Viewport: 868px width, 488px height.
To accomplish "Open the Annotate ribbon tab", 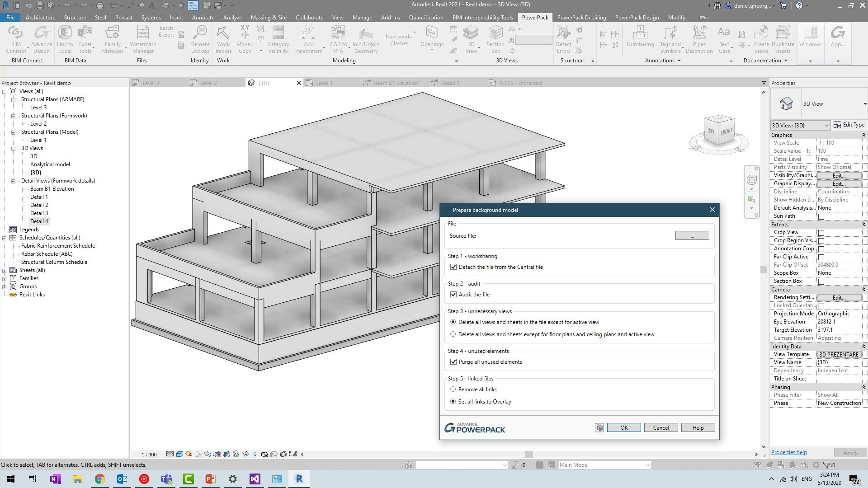I will pos(203,17).
